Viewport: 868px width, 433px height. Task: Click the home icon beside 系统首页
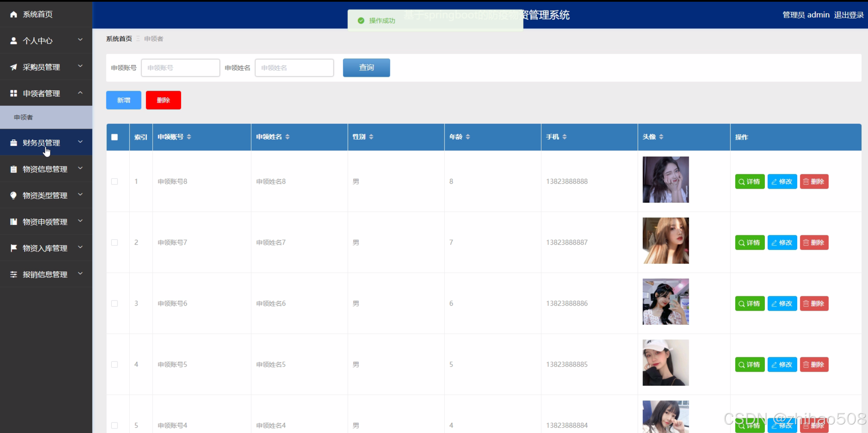[14, 14]
